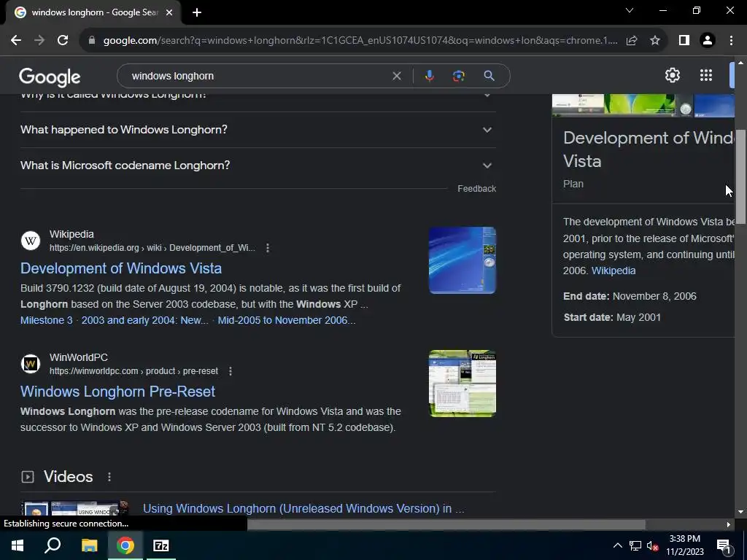Open 'Mid-2005 to November 2006...' sitelink
747x560 pixels.
[x=286, y=320]
